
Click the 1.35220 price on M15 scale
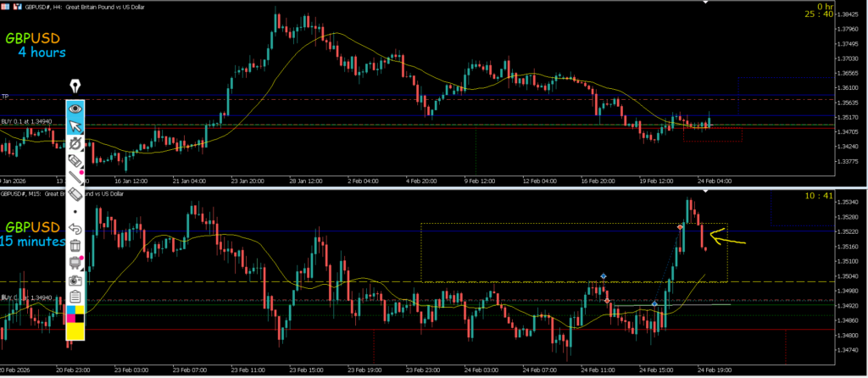click(x=849, y=231)
